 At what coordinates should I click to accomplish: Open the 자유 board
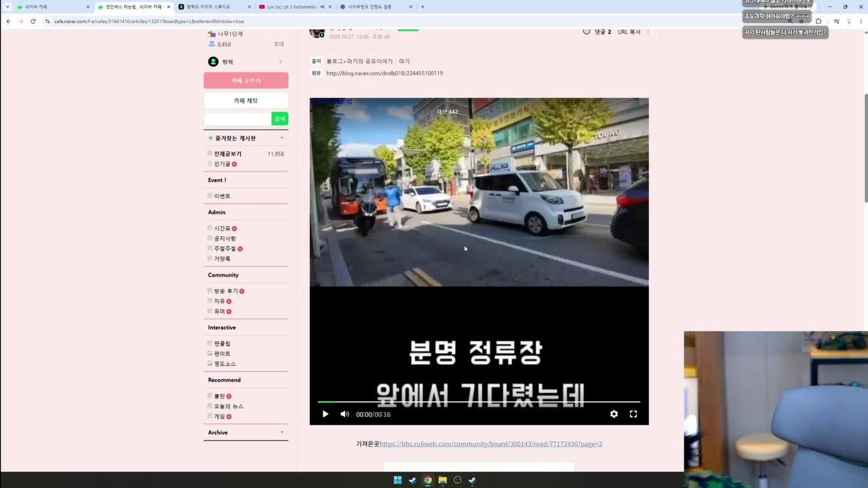(219, 301)
